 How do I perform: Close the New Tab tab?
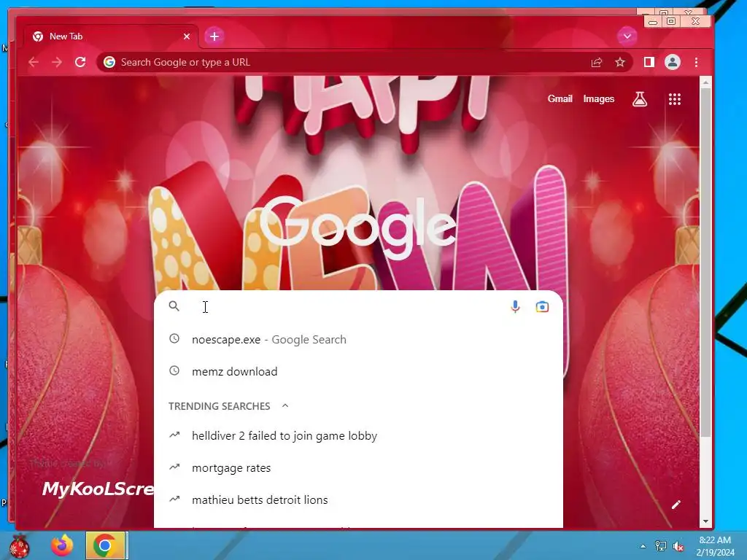point(187,36)
